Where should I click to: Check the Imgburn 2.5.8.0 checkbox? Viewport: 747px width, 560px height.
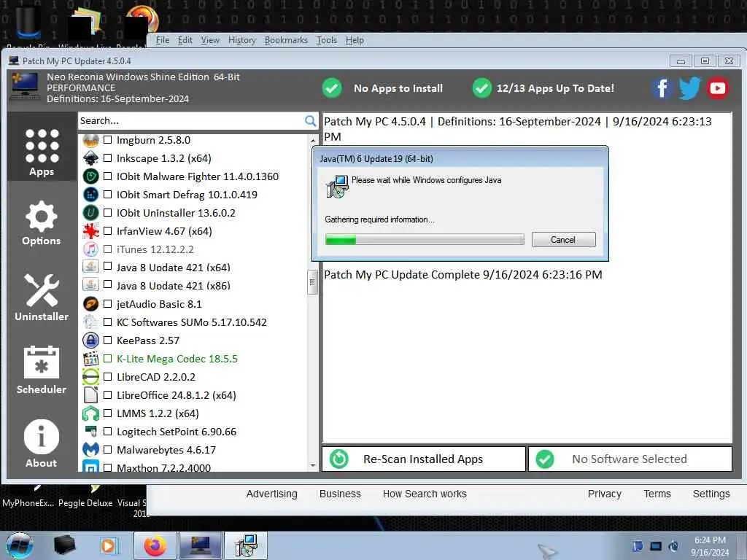click(x=108, y=140)
